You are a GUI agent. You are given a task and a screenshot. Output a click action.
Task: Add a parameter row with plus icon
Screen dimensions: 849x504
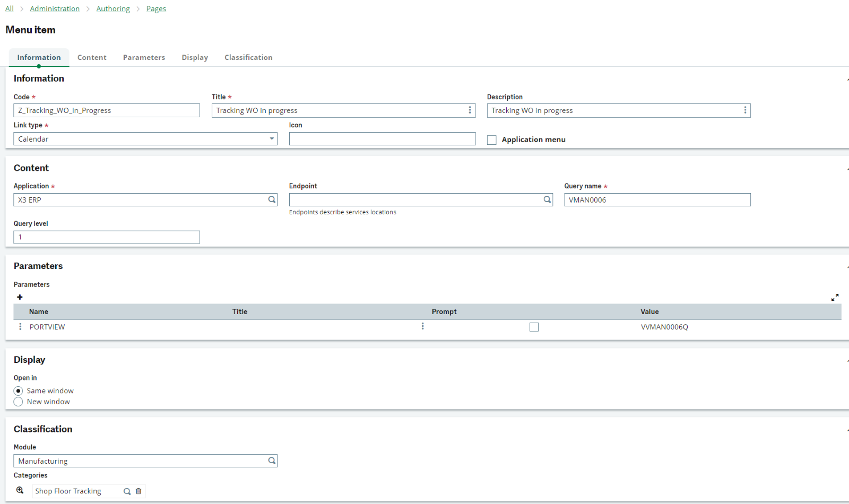pyautogui.click(x=20, y=297)
